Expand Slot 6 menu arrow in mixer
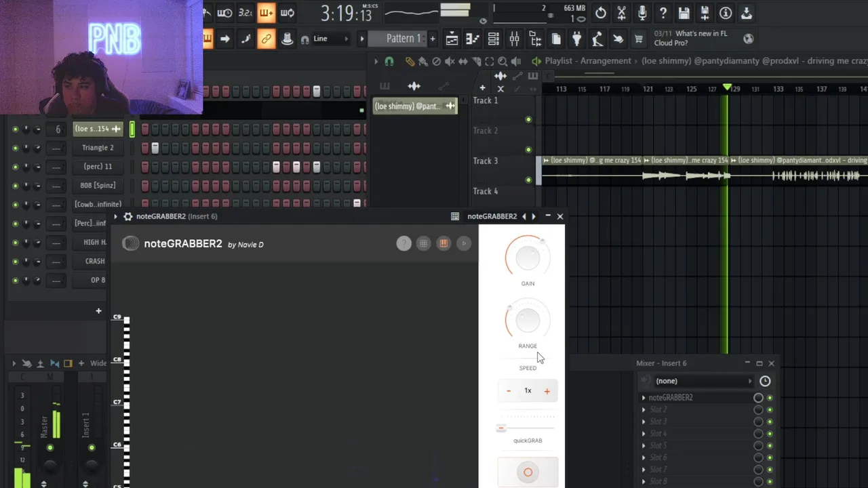This screenshot has height=488, width=868. (644, 457)
